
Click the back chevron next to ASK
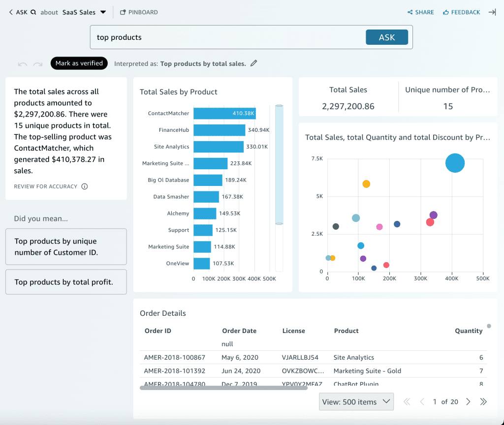pos(11,12)
